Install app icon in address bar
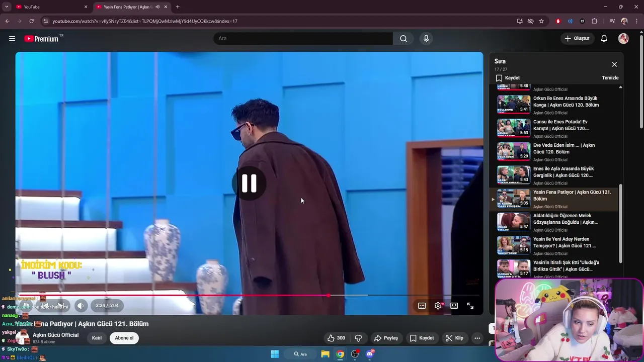The image size is (644, 362). coord(520,21)
